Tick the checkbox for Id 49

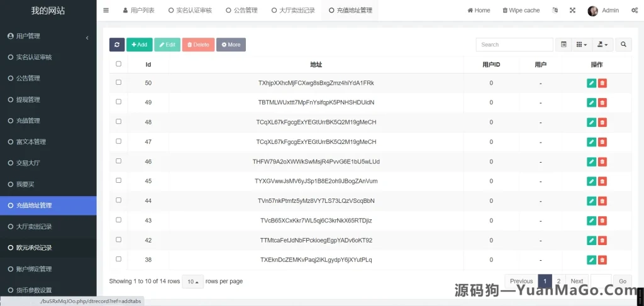pos(119,102)
